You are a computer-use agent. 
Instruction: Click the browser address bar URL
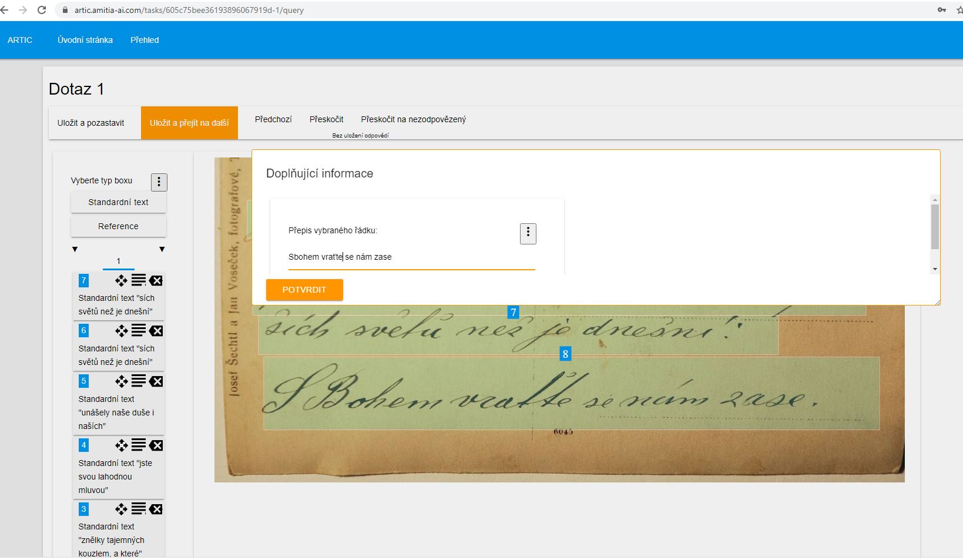189,10
